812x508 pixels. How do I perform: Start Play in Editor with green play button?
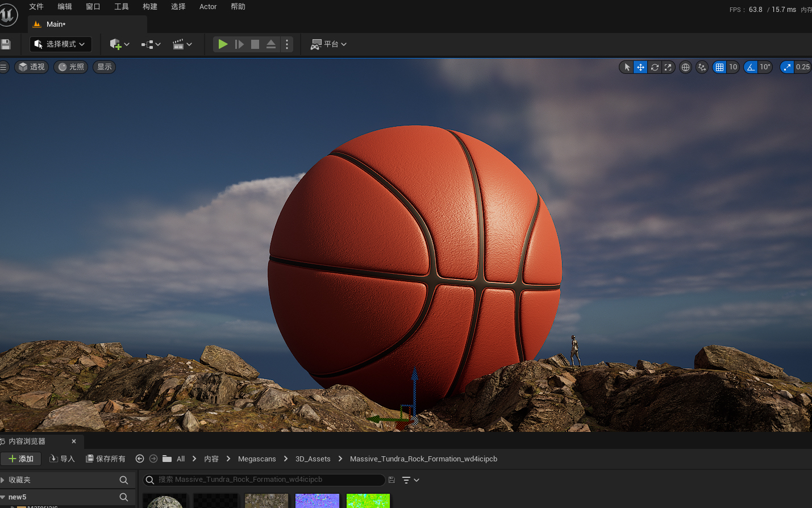[x=223, y=44]
